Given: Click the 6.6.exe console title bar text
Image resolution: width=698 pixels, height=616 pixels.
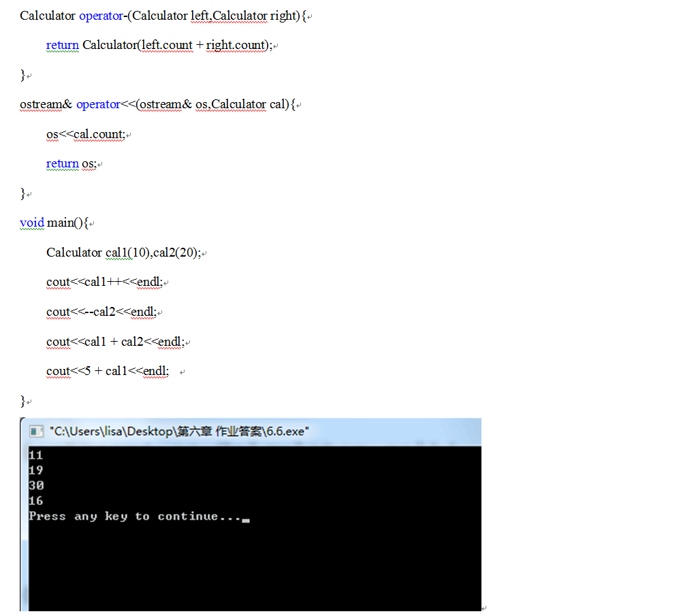Looking at the screenshot, I should pyautogui.click(x=178, y=432).
